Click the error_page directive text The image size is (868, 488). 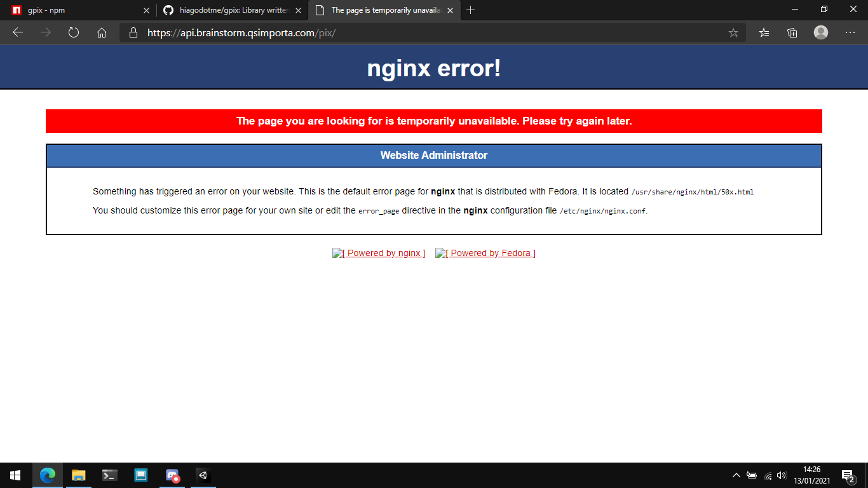click(379, 211)
